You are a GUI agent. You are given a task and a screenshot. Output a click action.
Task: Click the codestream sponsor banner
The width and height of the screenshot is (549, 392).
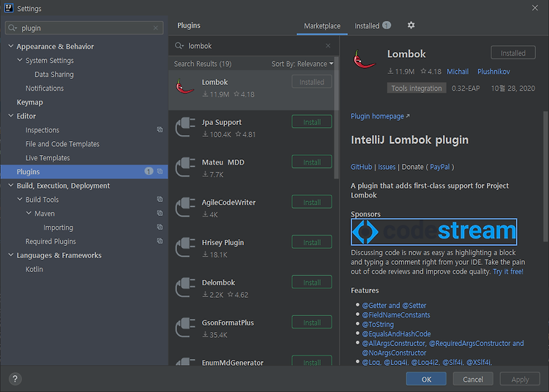434,232
